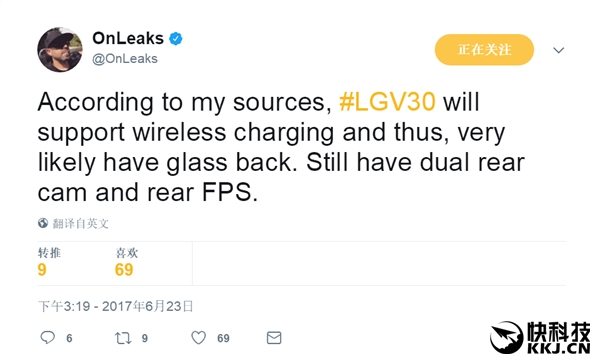Click the envelope direct message icon

point(274,338)
